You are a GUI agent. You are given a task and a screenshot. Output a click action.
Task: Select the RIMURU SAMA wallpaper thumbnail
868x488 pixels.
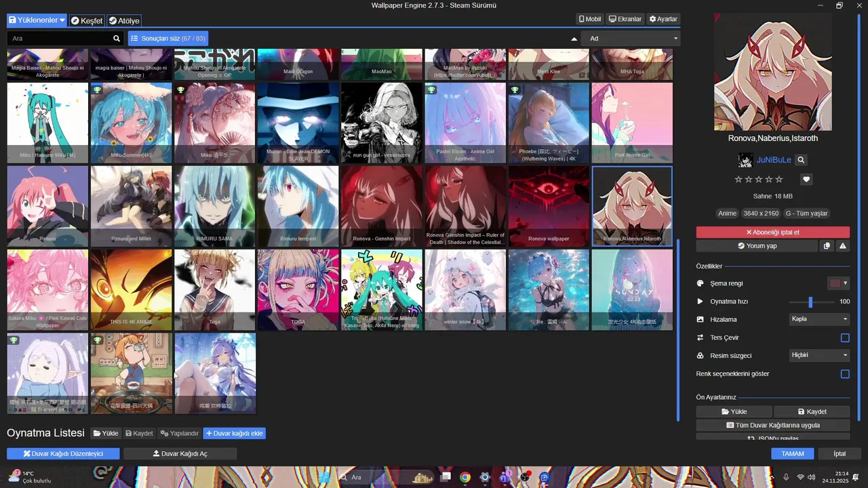214,206
